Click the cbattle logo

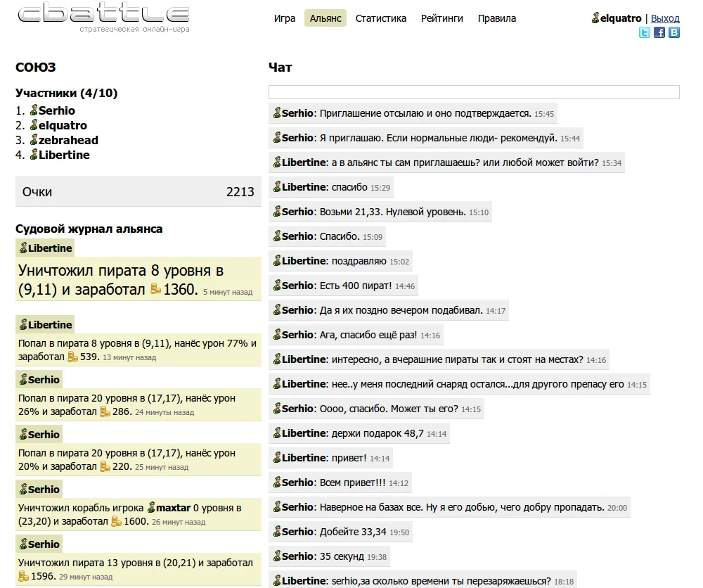[x=103, y=17]
